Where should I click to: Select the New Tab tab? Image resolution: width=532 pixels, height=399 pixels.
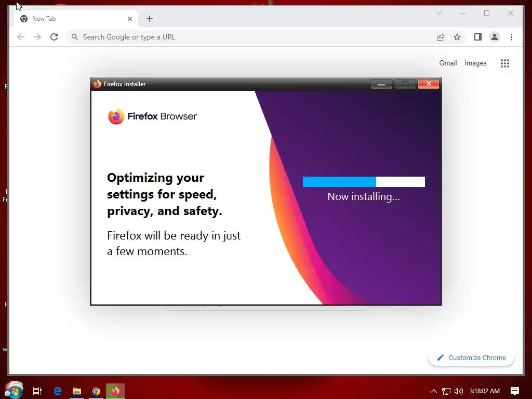pyautogui.click(x=76, y=19)
